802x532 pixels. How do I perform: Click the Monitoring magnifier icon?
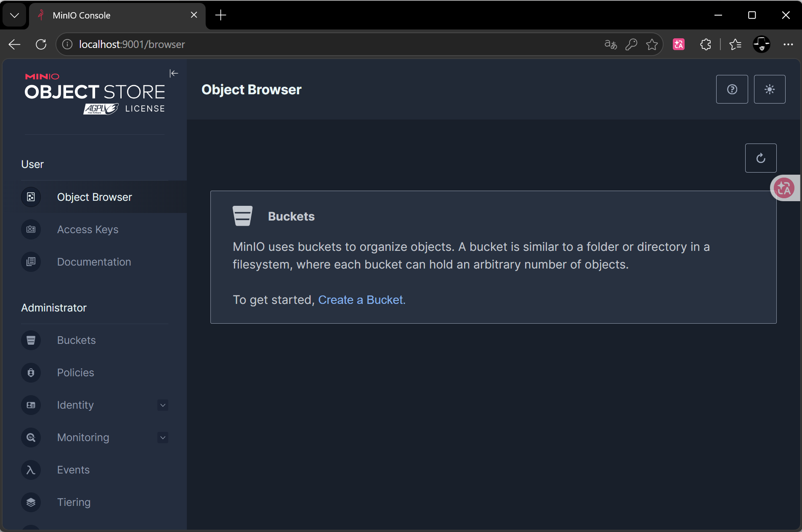tap(31, 437)
